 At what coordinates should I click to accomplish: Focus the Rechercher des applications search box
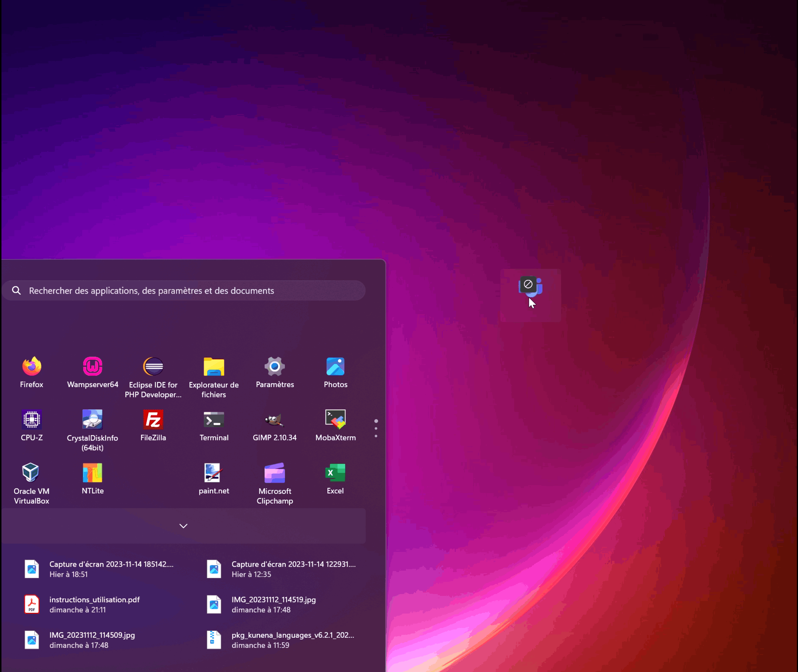coord(184,291)
